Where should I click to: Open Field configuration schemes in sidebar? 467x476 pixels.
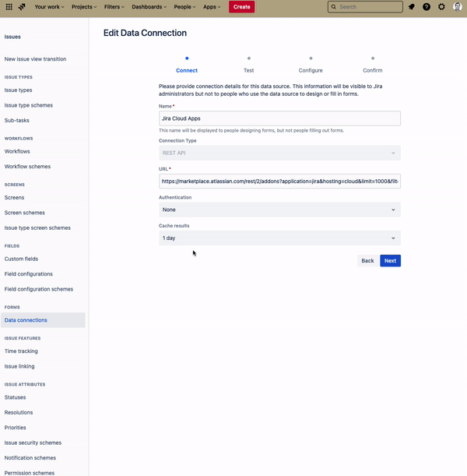(38, 289)
